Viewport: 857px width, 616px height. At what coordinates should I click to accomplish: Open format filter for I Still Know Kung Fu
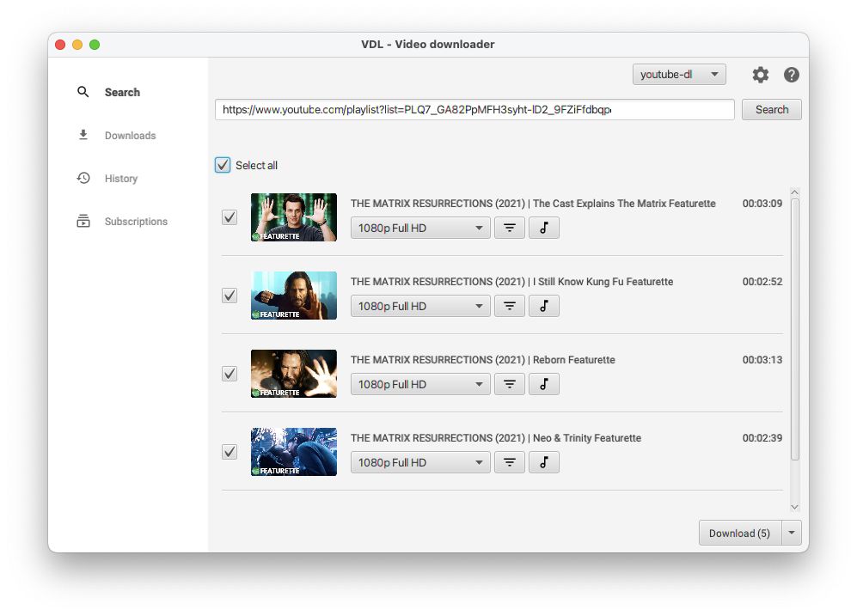[509, 306]
